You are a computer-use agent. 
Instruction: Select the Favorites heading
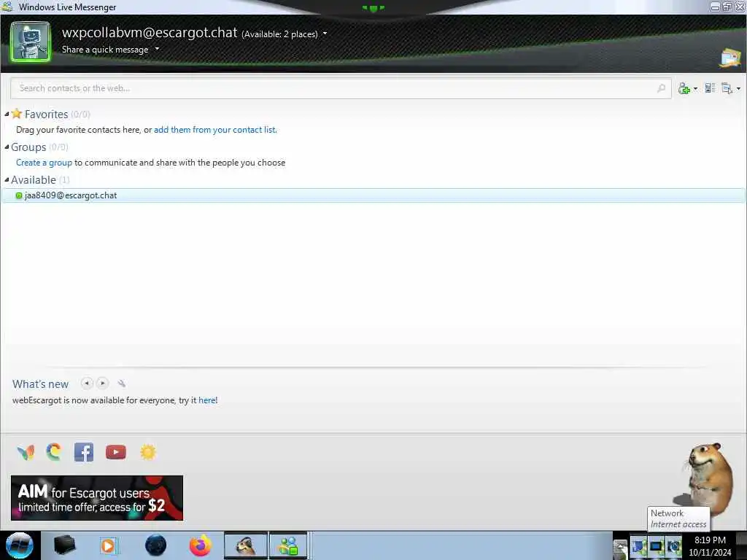pyautogui.click(x=46, y=114)
